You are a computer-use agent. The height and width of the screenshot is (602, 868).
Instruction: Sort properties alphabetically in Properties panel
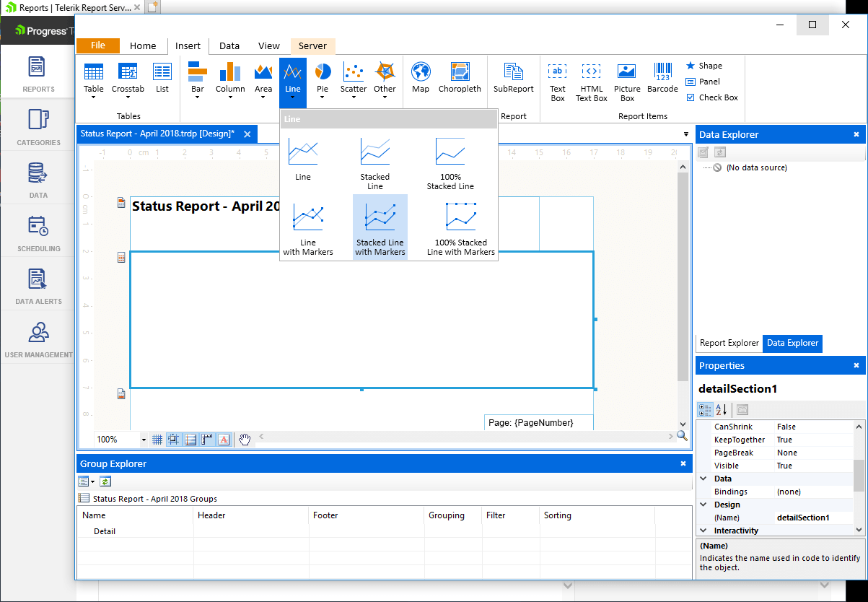pyautogui.click(x=721, y=410)
